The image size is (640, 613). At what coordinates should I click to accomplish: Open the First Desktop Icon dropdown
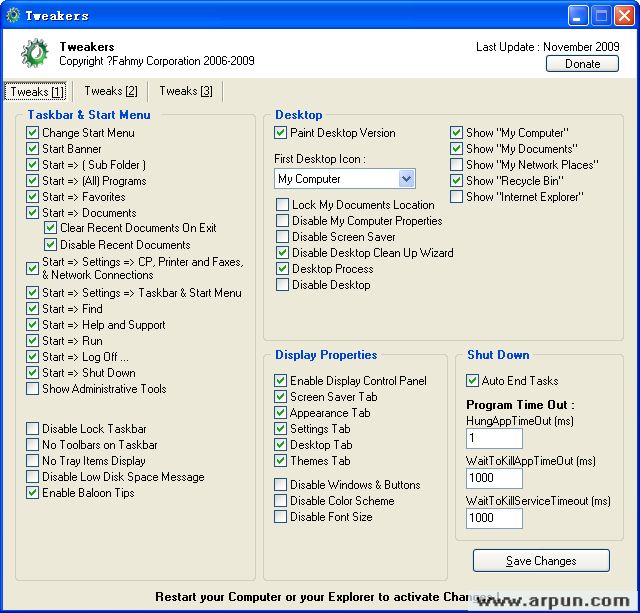(x=406, y=179)
